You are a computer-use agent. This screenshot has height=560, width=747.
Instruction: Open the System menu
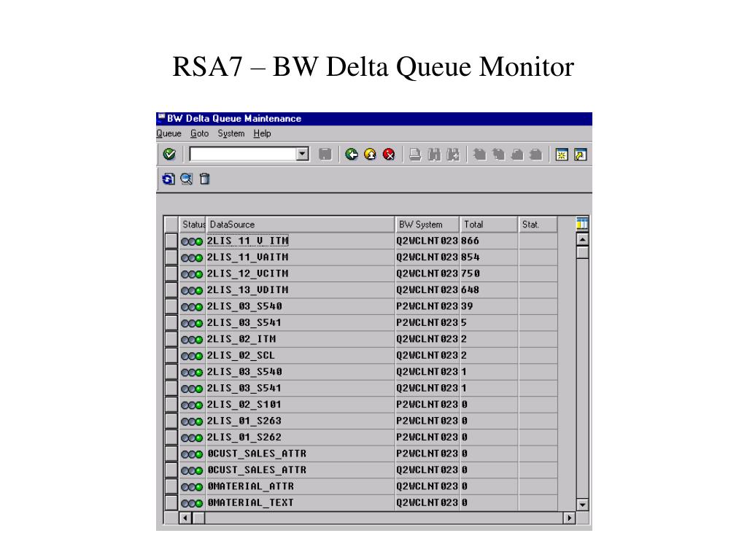click(x=231, y=134)
